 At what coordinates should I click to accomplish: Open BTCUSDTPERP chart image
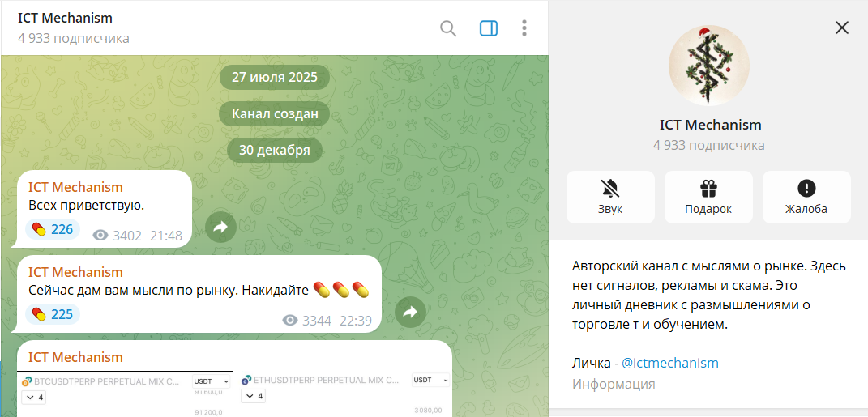pyautogui.click(x=125, y=394)
